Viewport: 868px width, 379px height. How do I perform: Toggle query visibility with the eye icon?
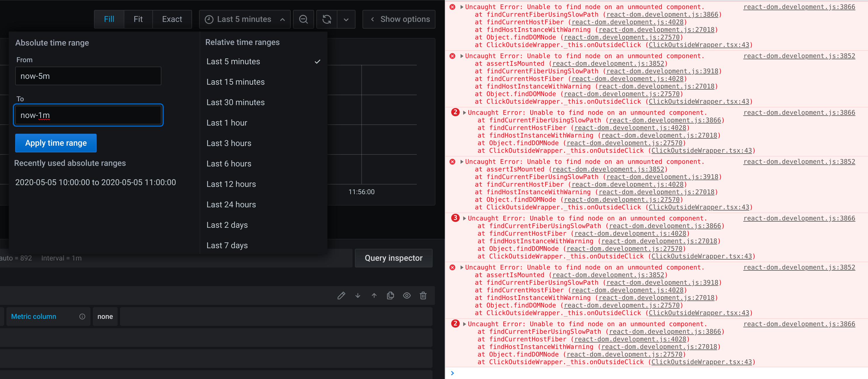(x=407, y=296)
